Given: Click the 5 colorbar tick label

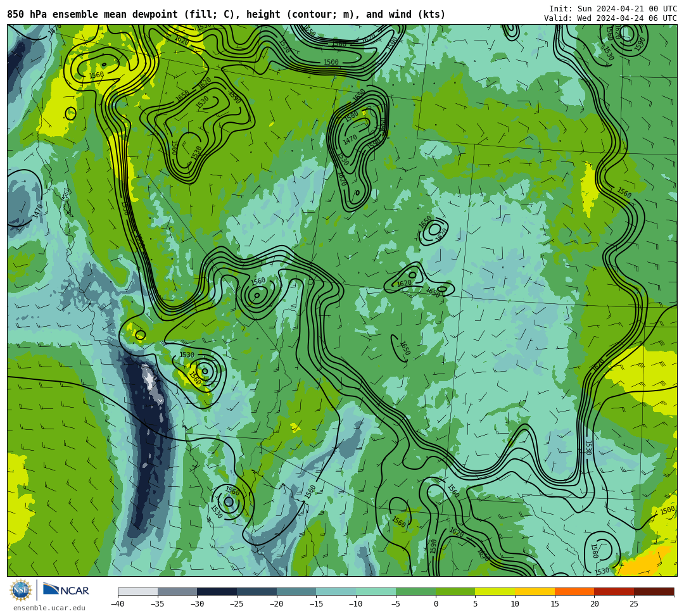Looking at the screenshot, I should click(475, 604).
